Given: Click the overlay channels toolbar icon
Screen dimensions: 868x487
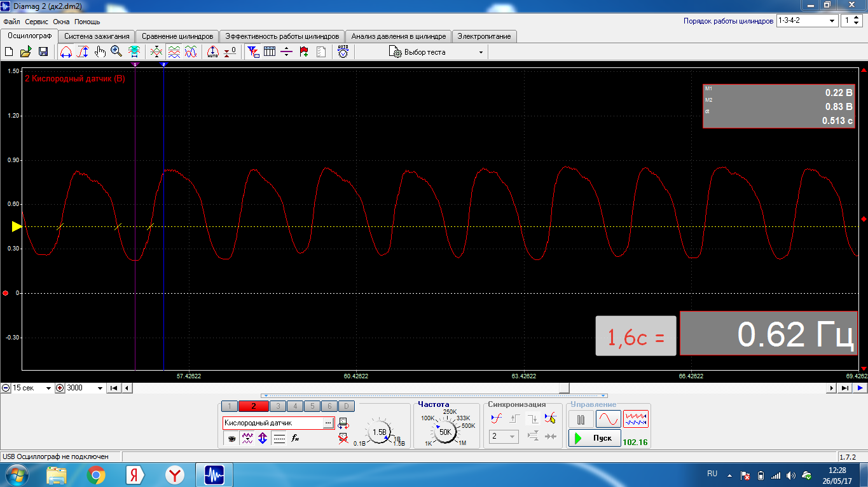Looking at the screenshot, I should (x=156, y=52).
